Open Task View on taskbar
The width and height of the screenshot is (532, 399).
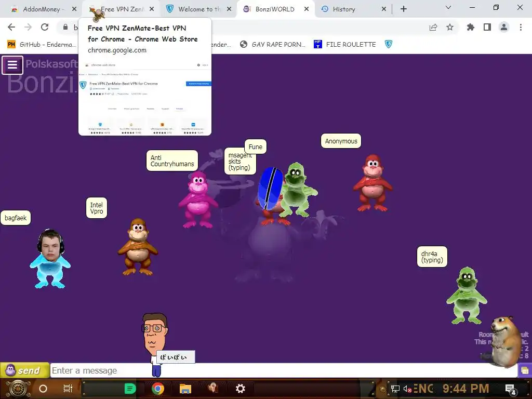point(68,389)
